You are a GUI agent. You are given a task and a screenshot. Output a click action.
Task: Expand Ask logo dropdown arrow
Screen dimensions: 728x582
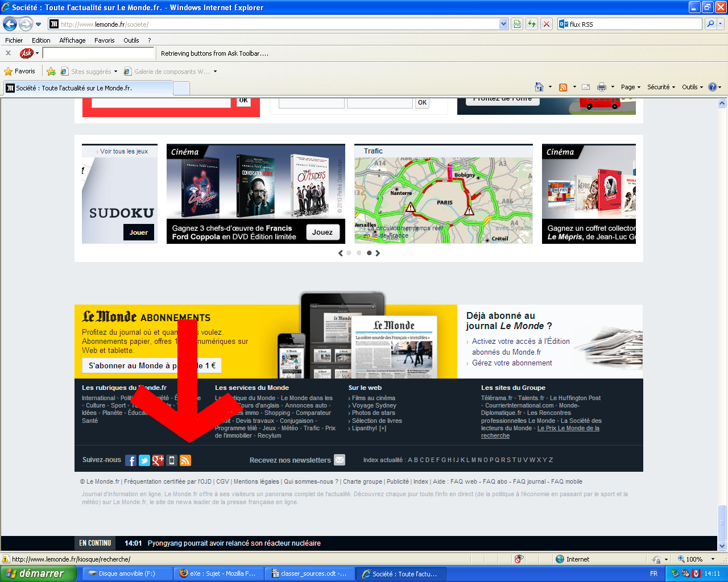pyautogui.click(x=38, y=53)
